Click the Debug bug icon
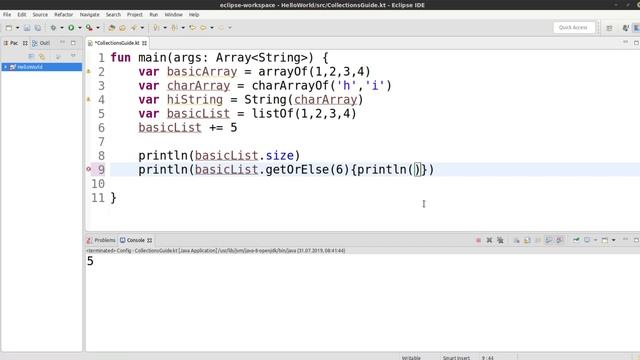The height and width of the screenshot is (360, 640). point(53,28)
